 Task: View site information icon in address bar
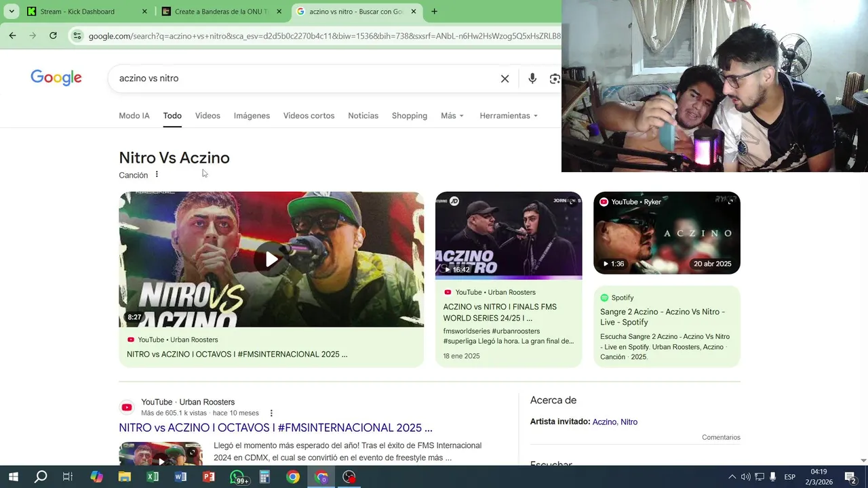tap(77, 36)
